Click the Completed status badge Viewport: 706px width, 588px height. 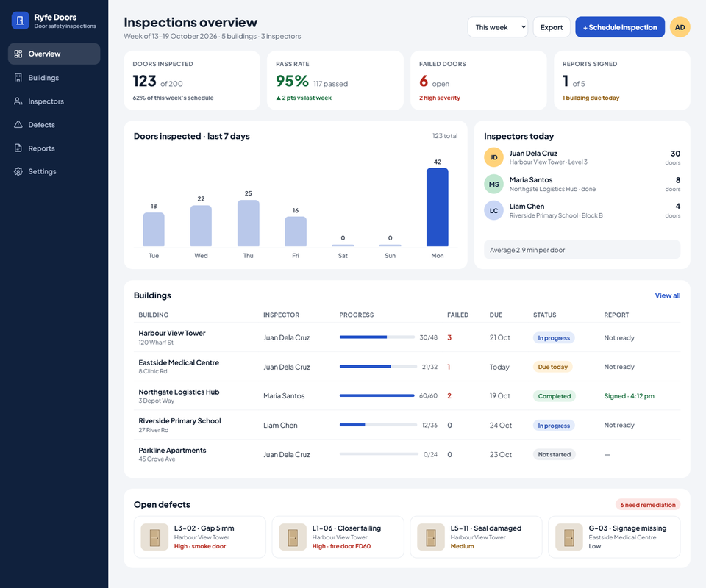pyautogui.click(x=555, y=396)
